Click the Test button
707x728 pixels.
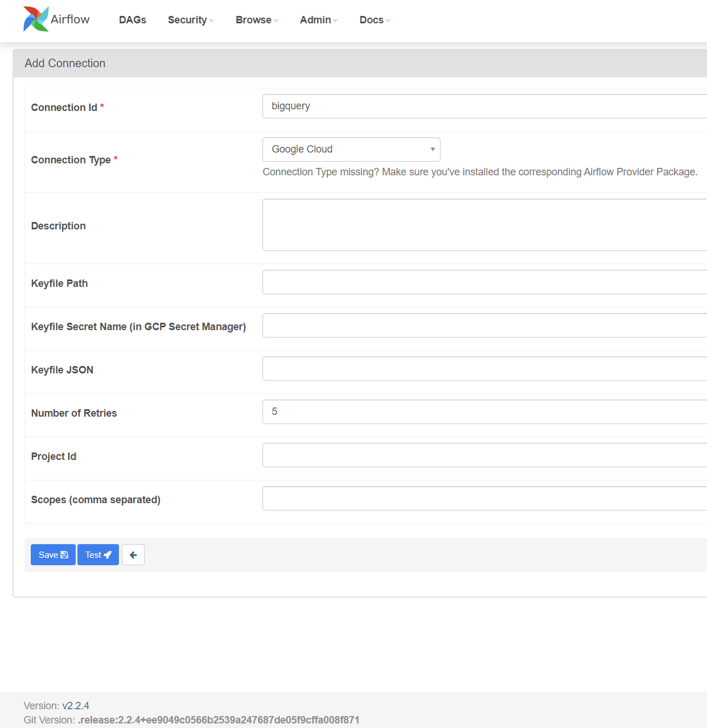click(x=98, y=554)
